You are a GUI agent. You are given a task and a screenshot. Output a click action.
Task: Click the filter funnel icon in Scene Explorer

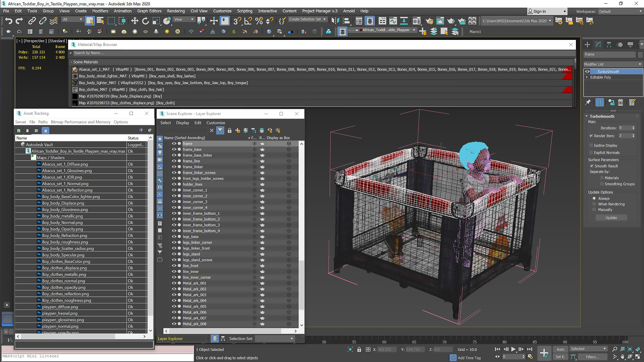coord(220,130)
